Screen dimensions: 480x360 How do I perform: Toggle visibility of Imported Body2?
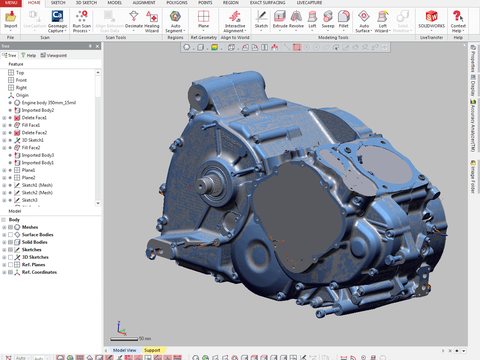(10, 110)
